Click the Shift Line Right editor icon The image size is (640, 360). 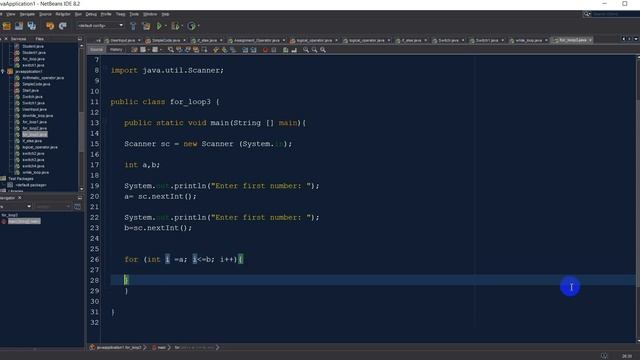coord(253,50)
